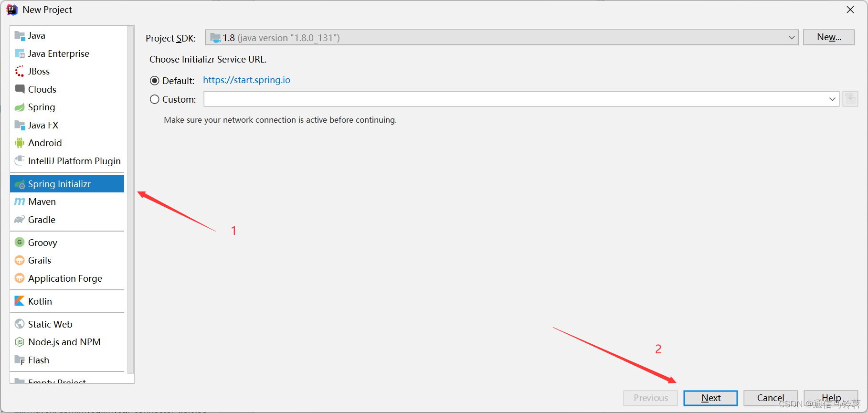Image resolution: width=868 pixels, height=413 pixels.
Task: Expand the Custom URL combo box arrow
Action: coord(832,99)
